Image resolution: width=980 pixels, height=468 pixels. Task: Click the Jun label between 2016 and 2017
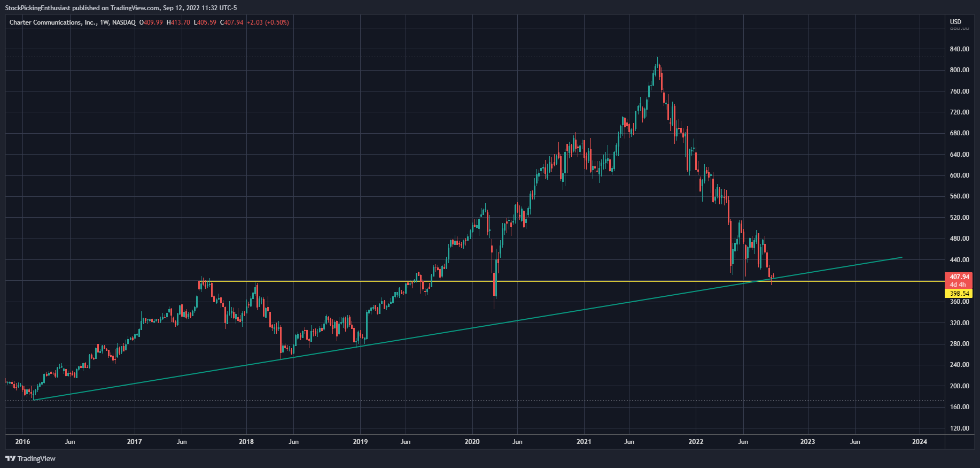(x=70, y=442)
